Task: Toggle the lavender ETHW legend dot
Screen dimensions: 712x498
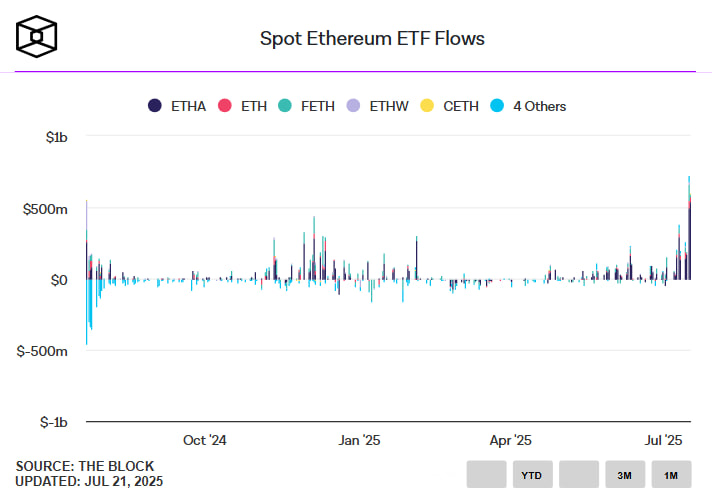Action: pos(352,106)
